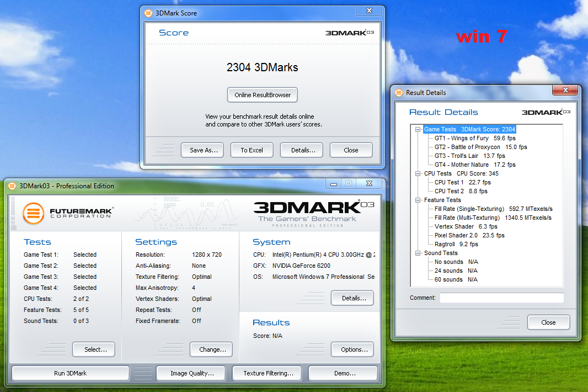Image resolution: width=588 pixels, height=392 pixels.
Task: Collapse the Sound Tests tree node
Action: 418,253
